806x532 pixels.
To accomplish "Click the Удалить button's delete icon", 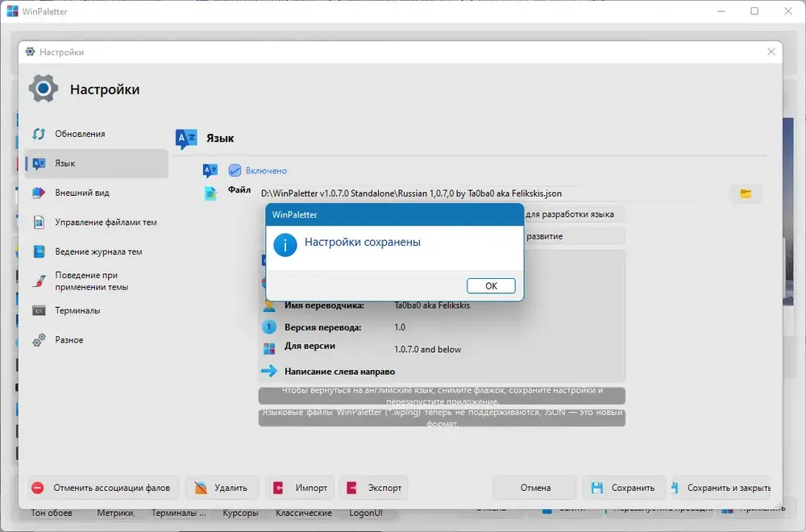I will pyautogui.click(x=201, y=488).
